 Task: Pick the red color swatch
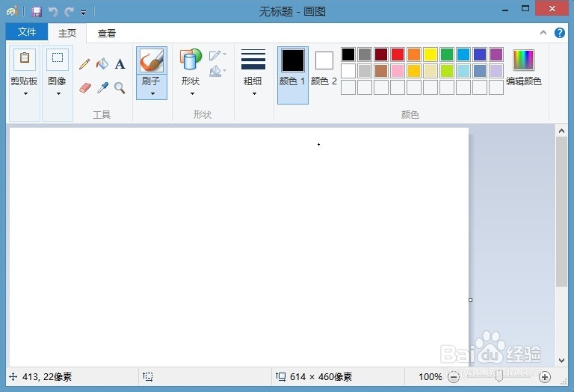click(x=398, y=55)
